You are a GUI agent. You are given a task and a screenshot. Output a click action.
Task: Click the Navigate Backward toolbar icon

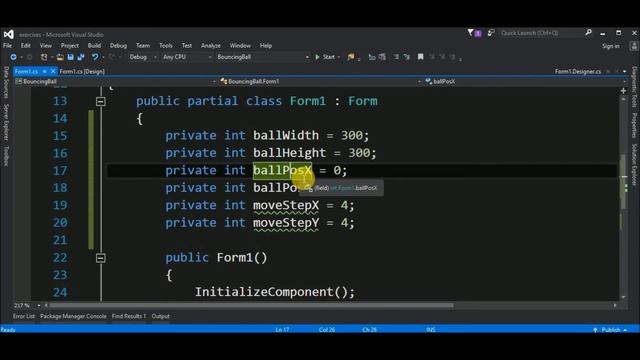point(13,57)
